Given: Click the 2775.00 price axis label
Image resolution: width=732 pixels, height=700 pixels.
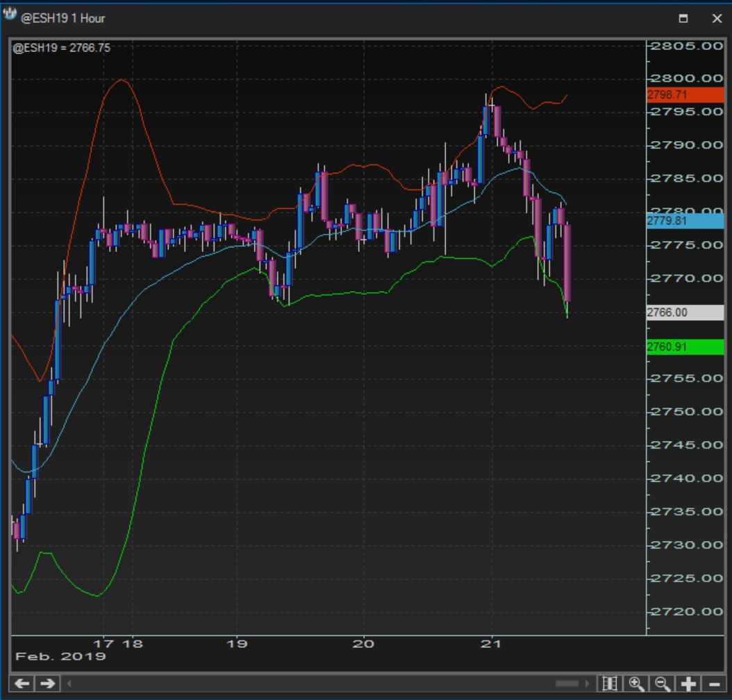Looking at the screenshot, I should click(x=687, y=245).
